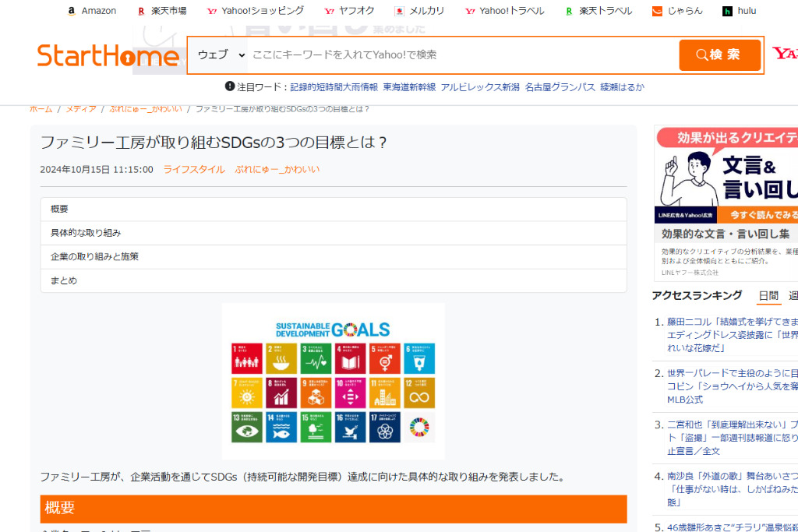Click the SDGs goals image
The image size is (798, 532).
[x=333, y=382]
